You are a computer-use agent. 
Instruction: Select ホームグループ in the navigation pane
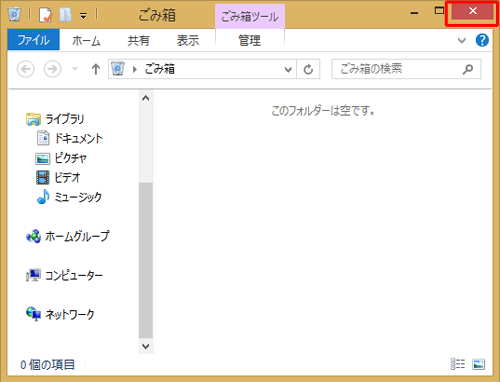77,236
